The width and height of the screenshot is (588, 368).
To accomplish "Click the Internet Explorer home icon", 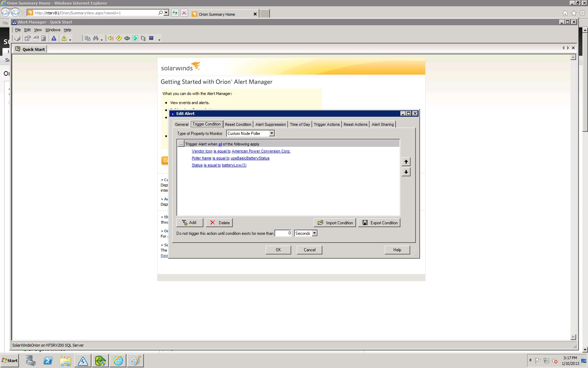I will click(565, 13).
